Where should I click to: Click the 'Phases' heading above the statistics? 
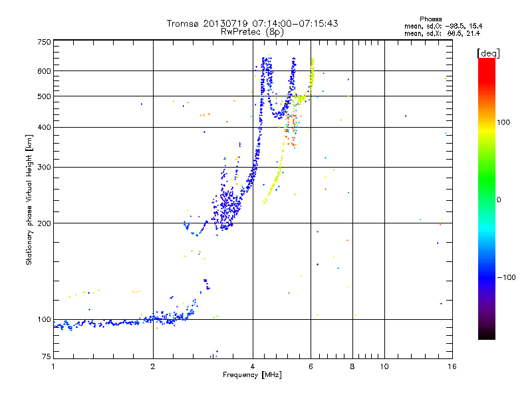tap(430, 19)
